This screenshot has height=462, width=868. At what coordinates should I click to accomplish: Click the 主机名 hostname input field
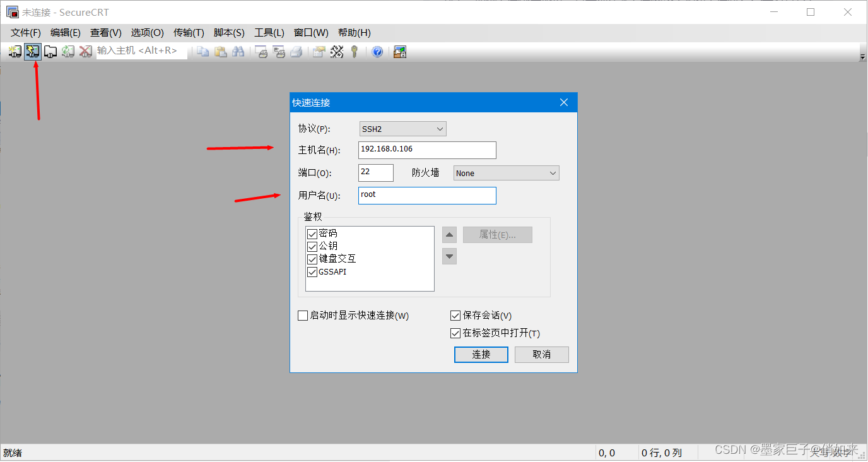coord(427,150)
